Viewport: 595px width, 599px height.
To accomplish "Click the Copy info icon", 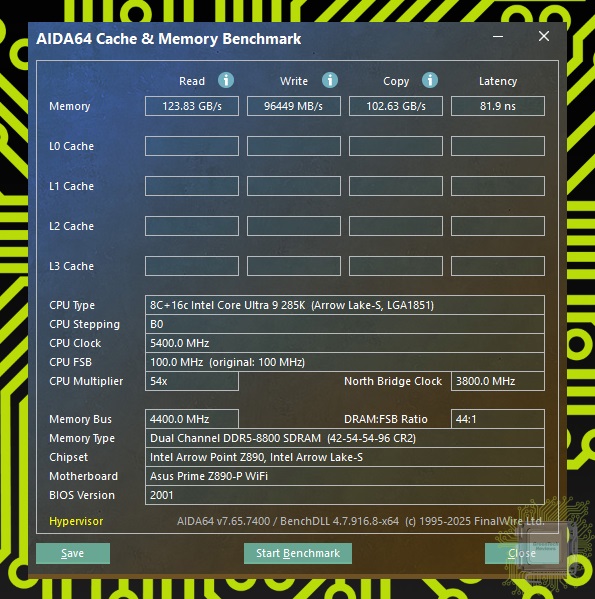I will coord(430,81).
